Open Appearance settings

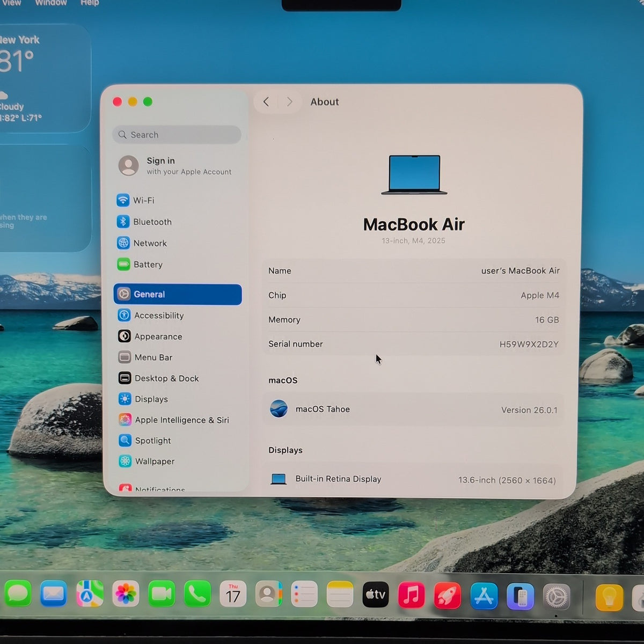(x=178, y=336)
